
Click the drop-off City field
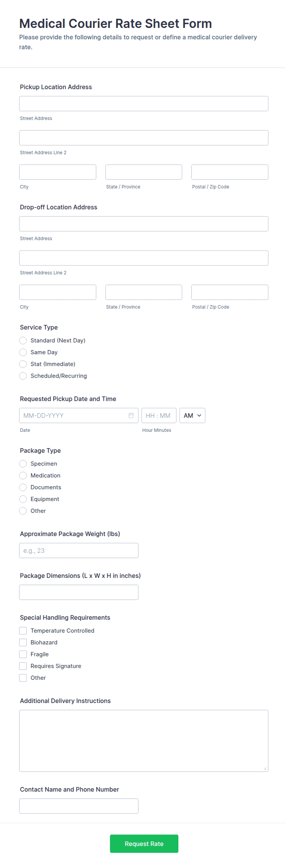pyautogui.click(x=58, y=292)
